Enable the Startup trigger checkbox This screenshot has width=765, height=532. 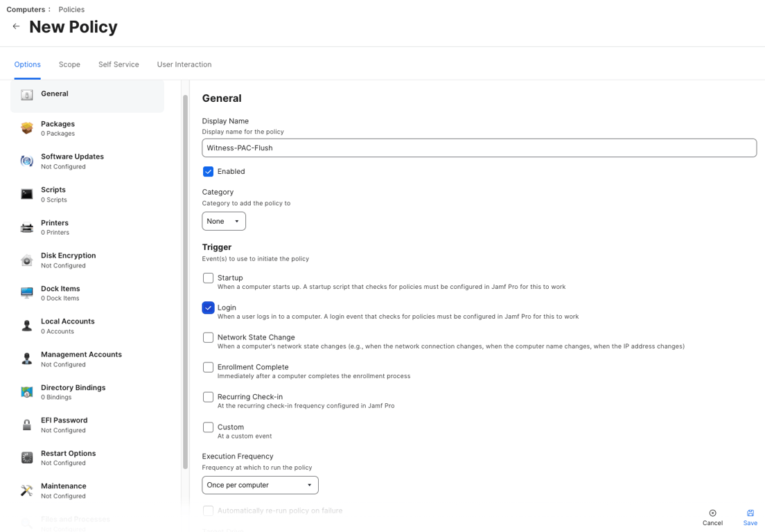(x=209, y=278)
